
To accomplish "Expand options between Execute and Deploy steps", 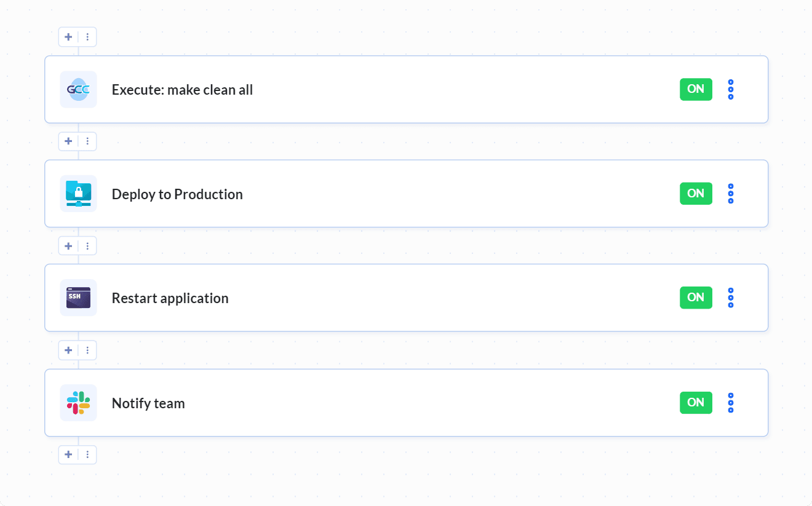I will click(87, 141).
